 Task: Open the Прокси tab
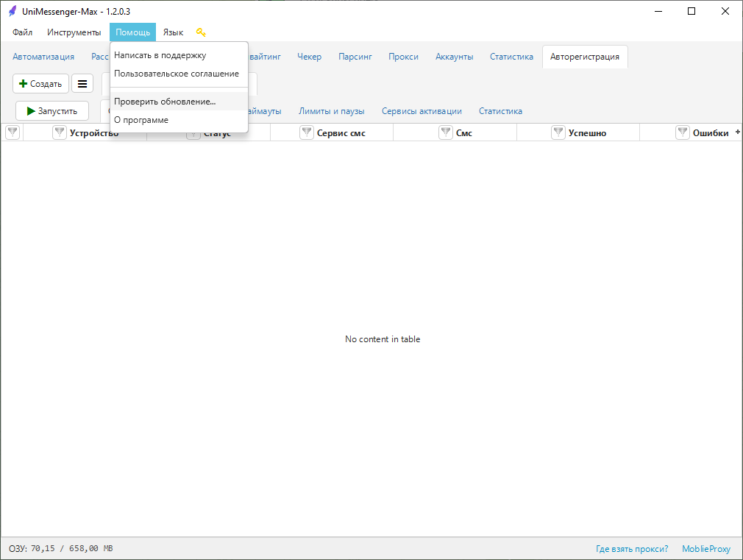[x=403, y=57]
